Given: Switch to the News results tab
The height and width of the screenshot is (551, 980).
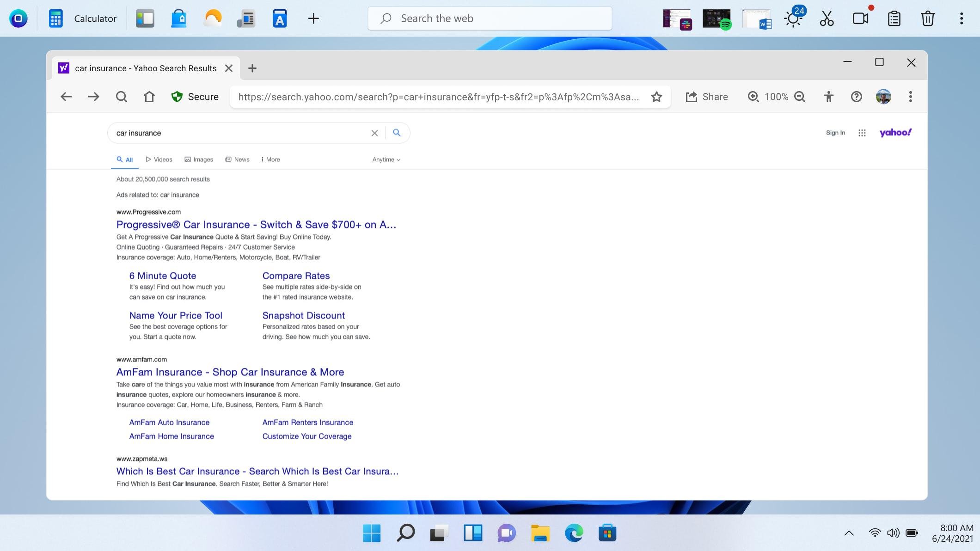Looking at the screenshot, I should coord(238,159).
